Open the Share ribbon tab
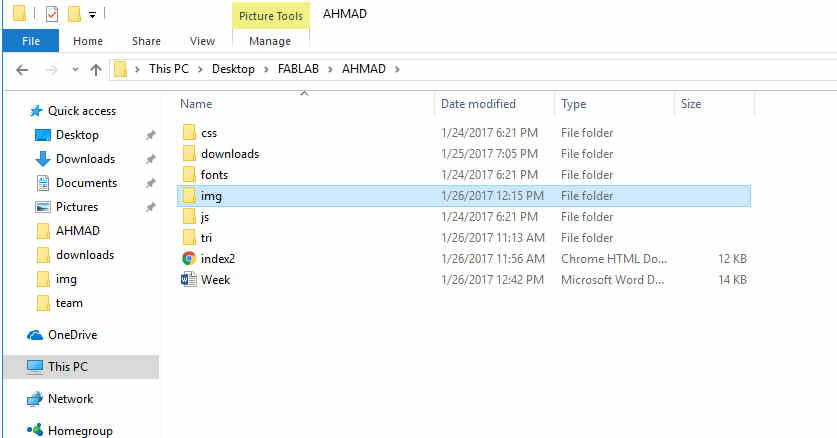 (x=146, y=41)
